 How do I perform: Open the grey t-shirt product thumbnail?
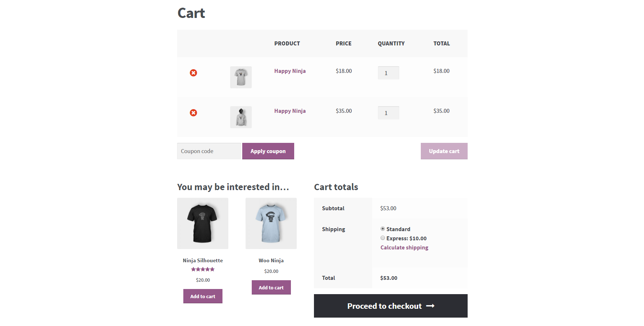click(x=241, y=77)
